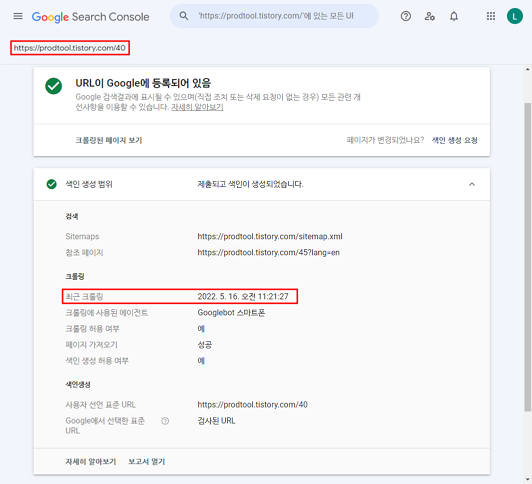Click the last crawl date 2022. 5. 16. value

(243, 296)
